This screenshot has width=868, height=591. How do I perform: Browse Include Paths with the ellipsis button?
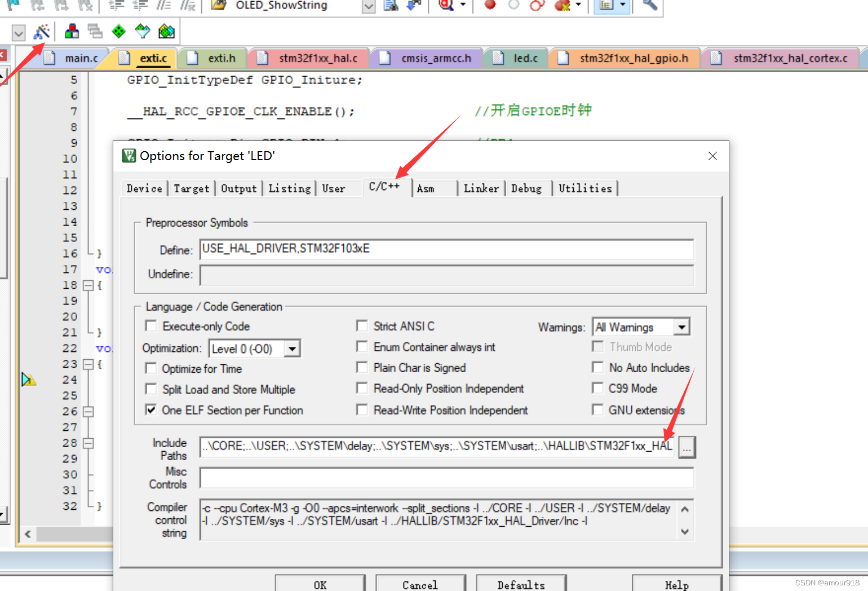click(x=687, y=447)
